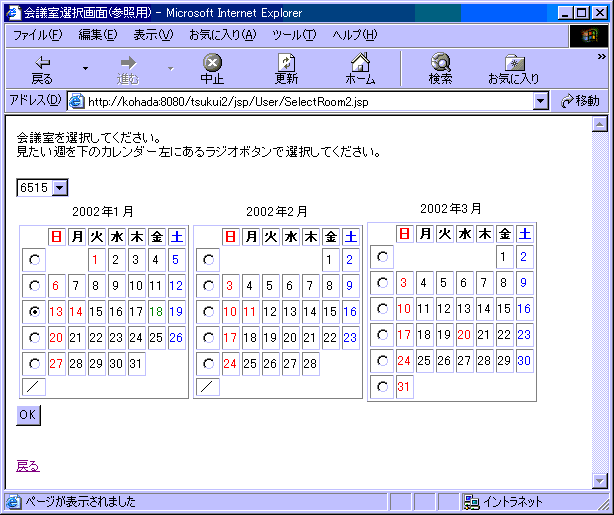This screenshot has width=614, height=515.
Task: Click the Stop (中止) toolbar icon
Action: click(x=212, y=62)
